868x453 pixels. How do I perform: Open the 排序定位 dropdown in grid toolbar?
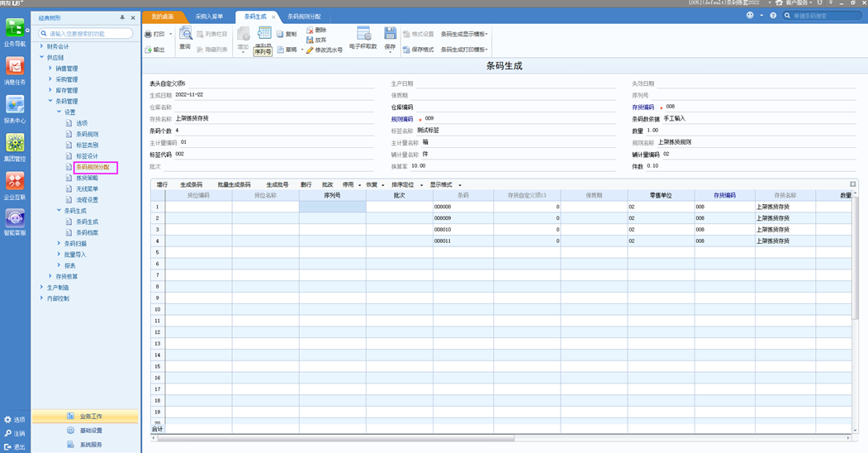pyautogui.click(x=421, y=185)
